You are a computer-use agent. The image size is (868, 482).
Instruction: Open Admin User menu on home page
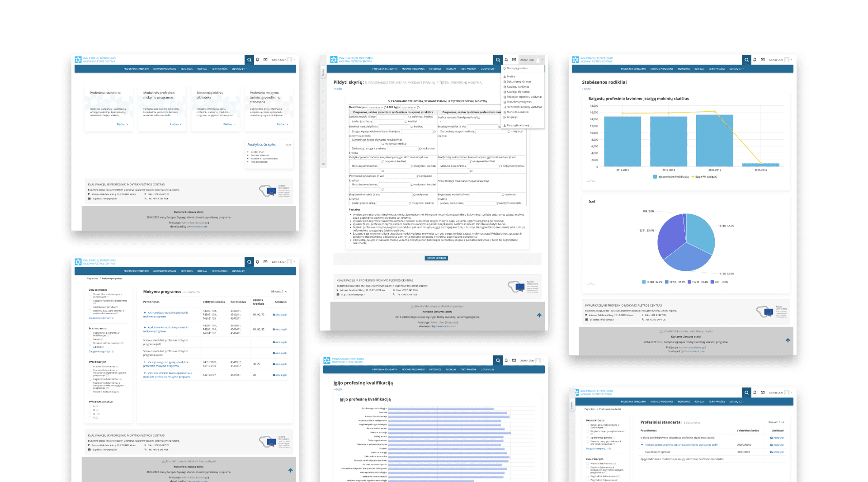283,60
